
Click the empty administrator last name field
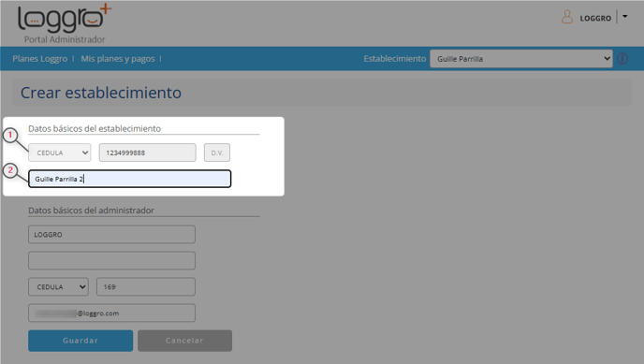[111, 260]
